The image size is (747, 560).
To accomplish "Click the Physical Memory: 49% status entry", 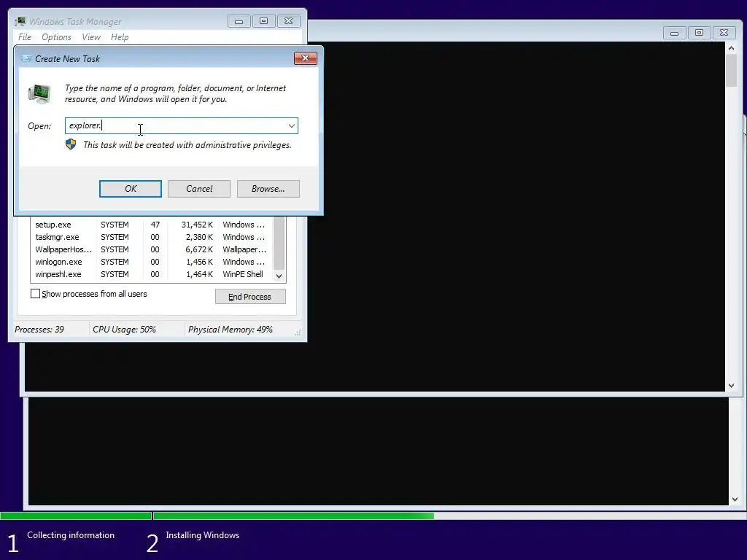I will (230, 330).
